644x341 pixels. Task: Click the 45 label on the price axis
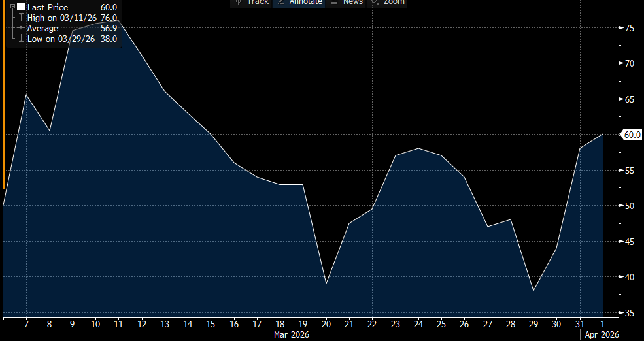[630, 241]
